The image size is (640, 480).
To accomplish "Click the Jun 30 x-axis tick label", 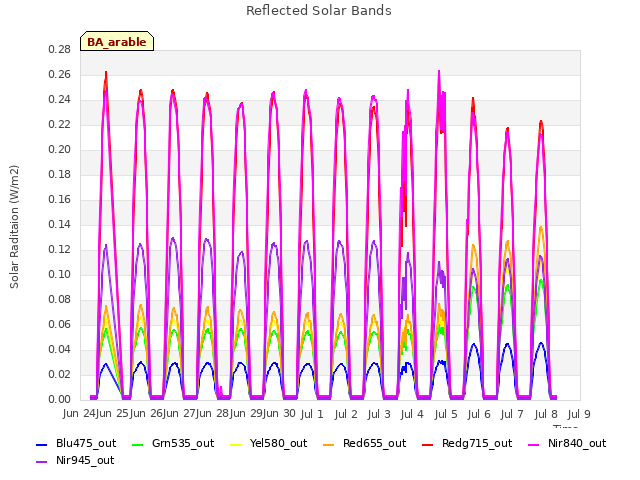I will [x=278, y=413].
